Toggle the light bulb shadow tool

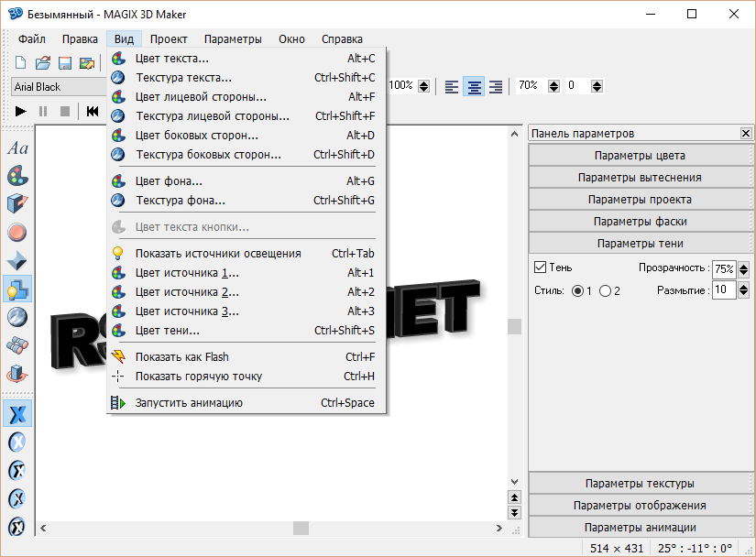(x=17, y=289)
